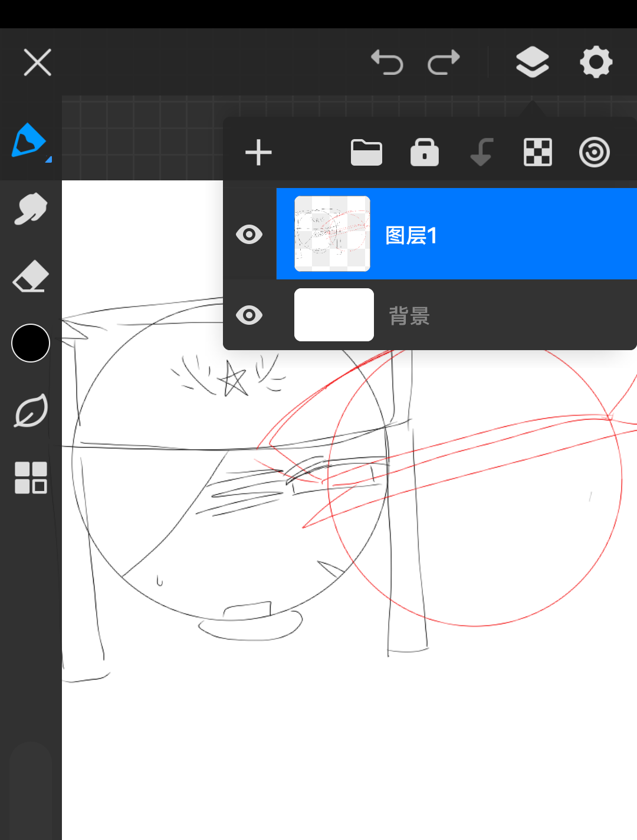Tap the 图层1 layer thumbnail
The image size is (637, 840).
333,234
